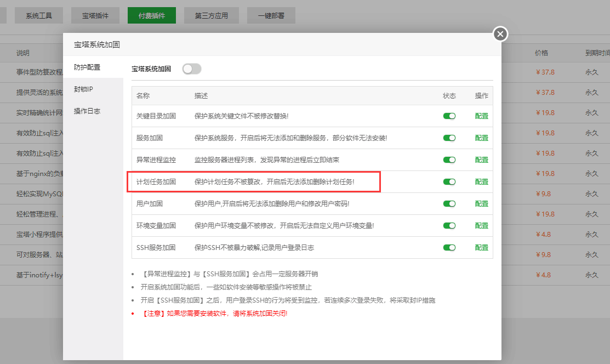Image resolution: width=610 pixels, height=364 pixels.
Task: Switch off 用户加固 protection toggle
Action: click(449, 204)
